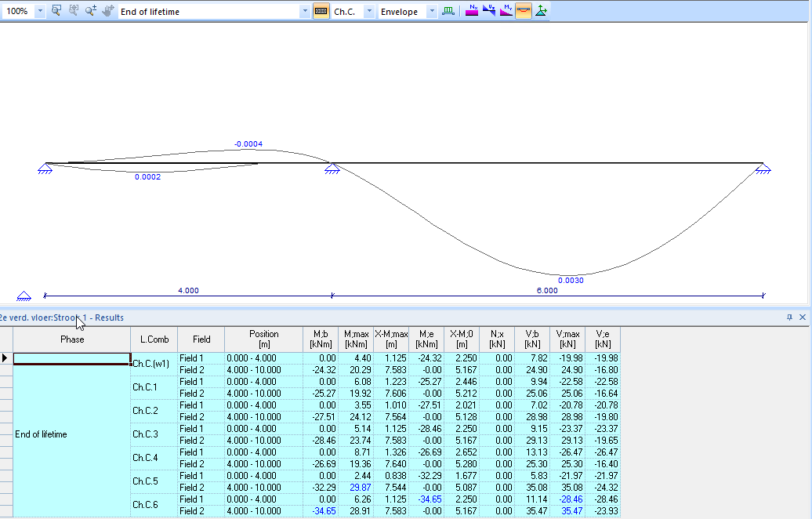Toggle the deflection diagram button
This screenshot has height=519, width=812.
point(524,11)
